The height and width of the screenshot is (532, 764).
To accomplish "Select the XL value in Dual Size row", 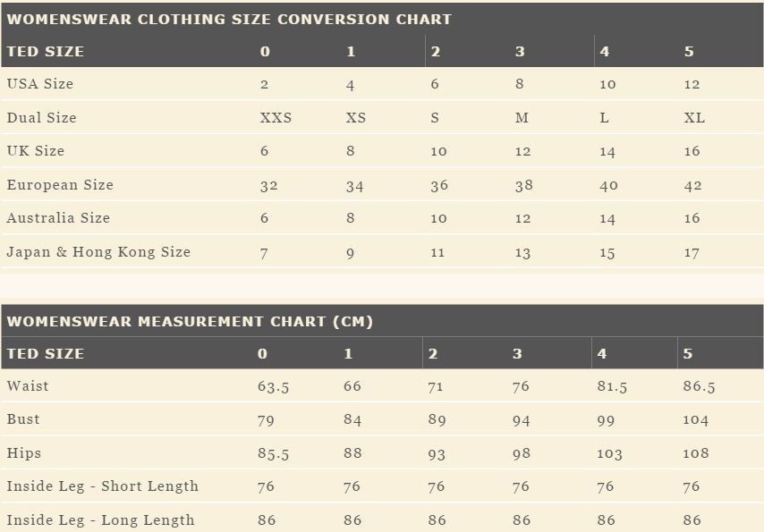I will 694,118.
